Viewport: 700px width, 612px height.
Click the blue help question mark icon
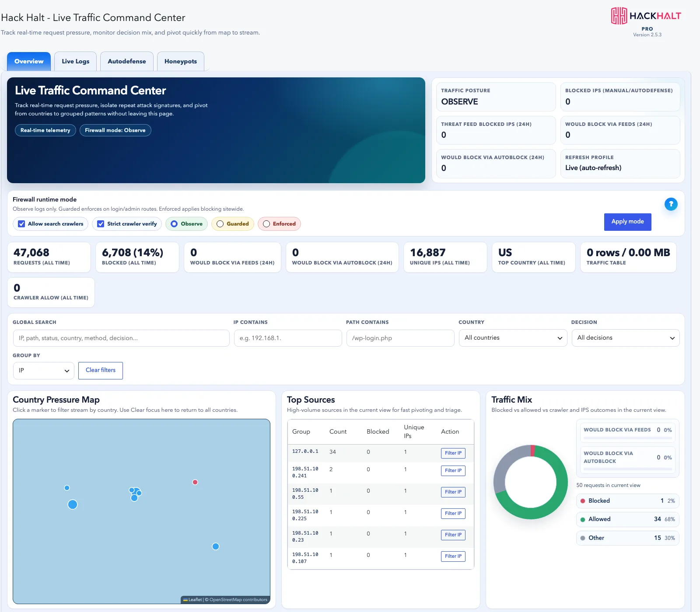click(671, 204)
